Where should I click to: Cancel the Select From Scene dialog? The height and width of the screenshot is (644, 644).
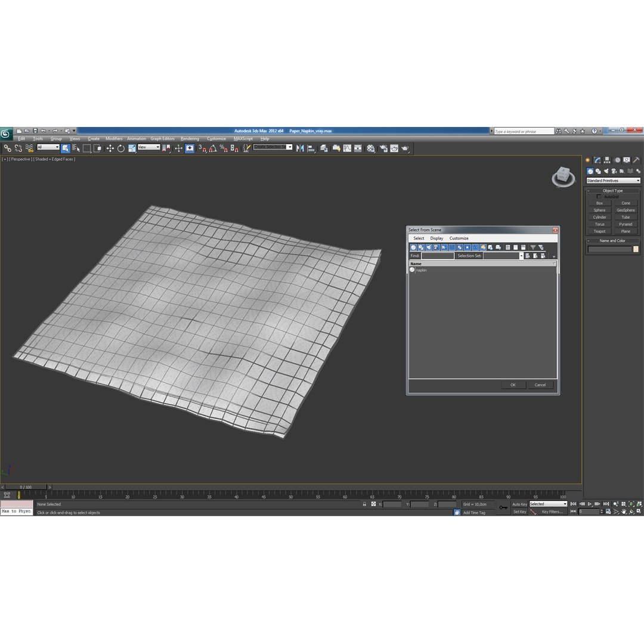coord(540,385)
